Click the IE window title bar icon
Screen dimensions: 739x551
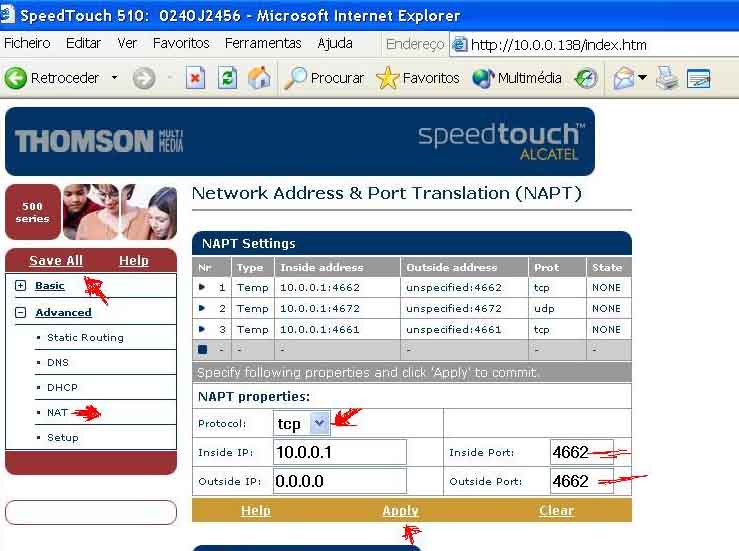(x=7, y=14)
